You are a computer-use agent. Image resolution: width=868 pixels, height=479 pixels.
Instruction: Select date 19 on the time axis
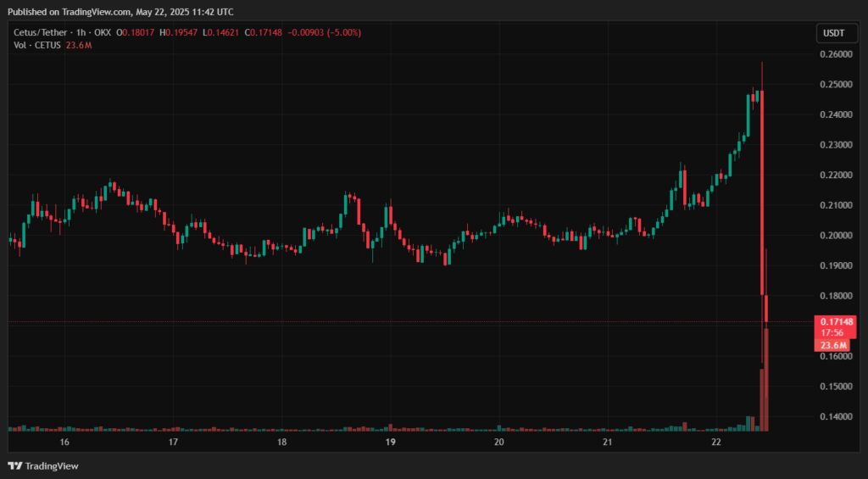click(x=391, y=442)
